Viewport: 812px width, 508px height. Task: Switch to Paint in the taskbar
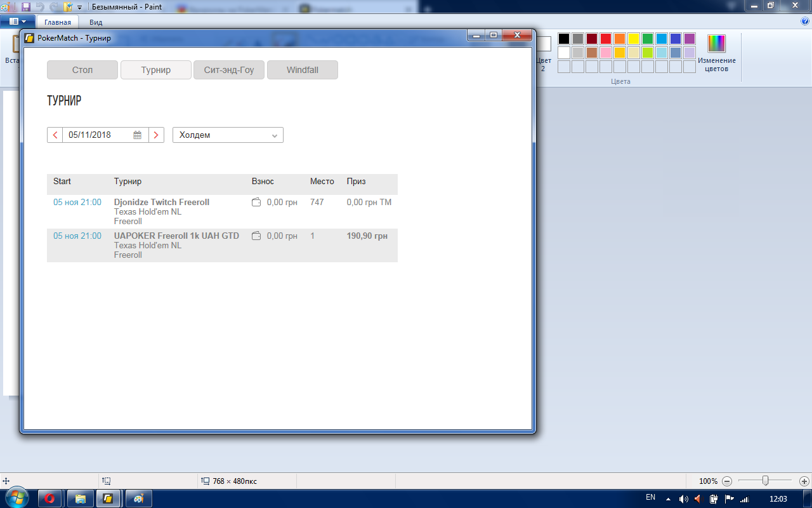coord(138,498)
